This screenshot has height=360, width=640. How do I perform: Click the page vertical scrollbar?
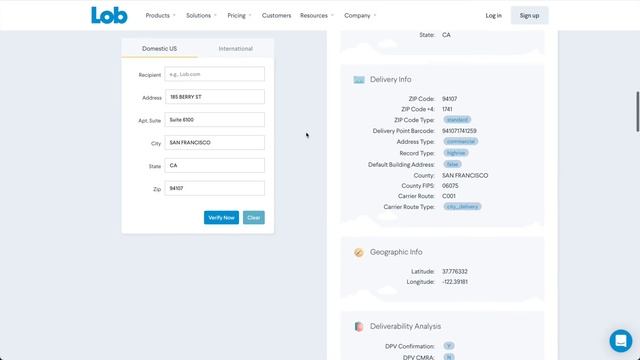[638, 111]
